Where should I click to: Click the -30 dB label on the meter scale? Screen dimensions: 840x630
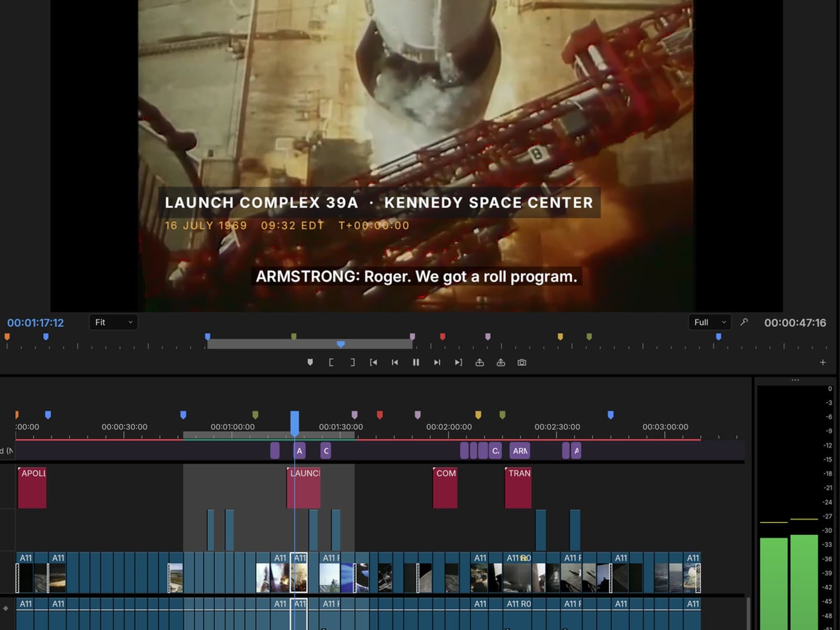click(827, 530)
